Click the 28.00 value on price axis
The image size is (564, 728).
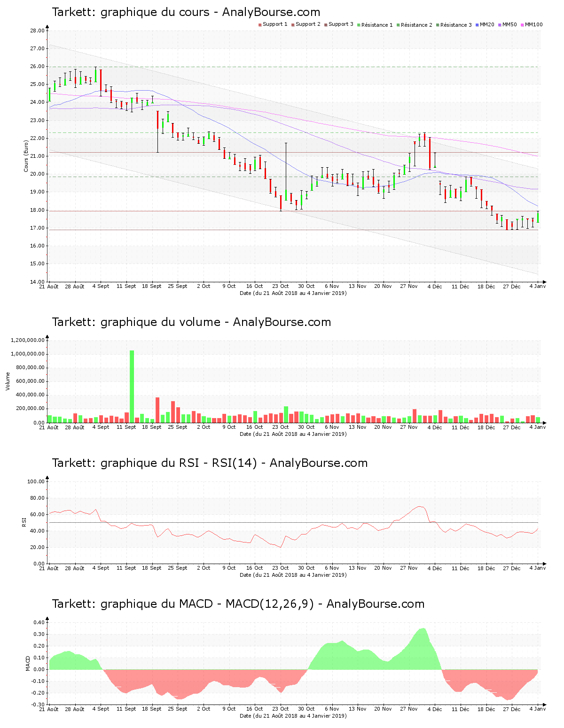click(37, 31)
